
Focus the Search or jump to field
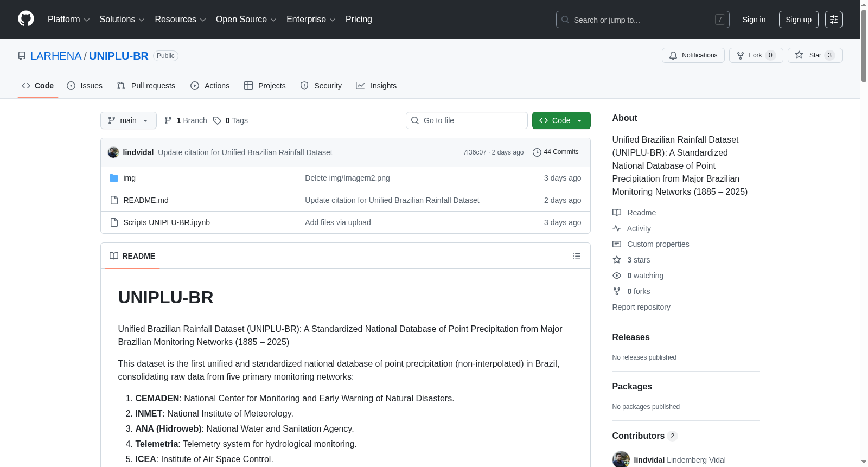tap(643, 20)
